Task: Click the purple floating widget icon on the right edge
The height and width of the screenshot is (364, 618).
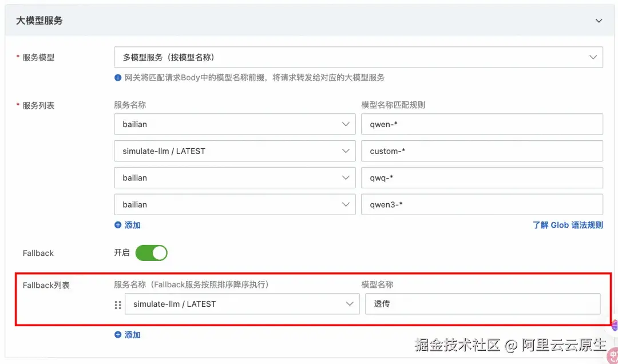Action: [616, 326]
